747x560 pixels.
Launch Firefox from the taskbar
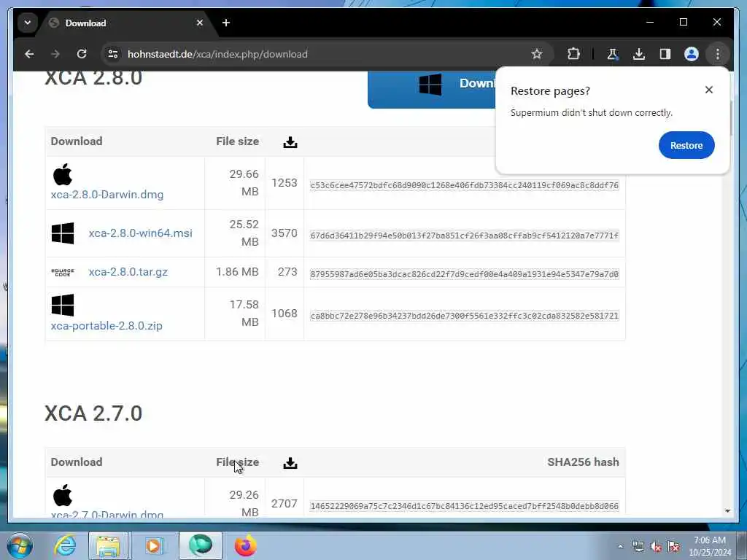[245, 545]
